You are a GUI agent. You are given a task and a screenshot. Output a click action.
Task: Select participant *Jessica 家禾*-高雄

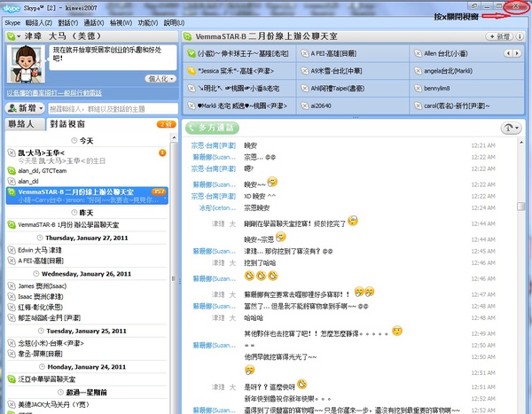pyautogui.click(x=239, y=71)
